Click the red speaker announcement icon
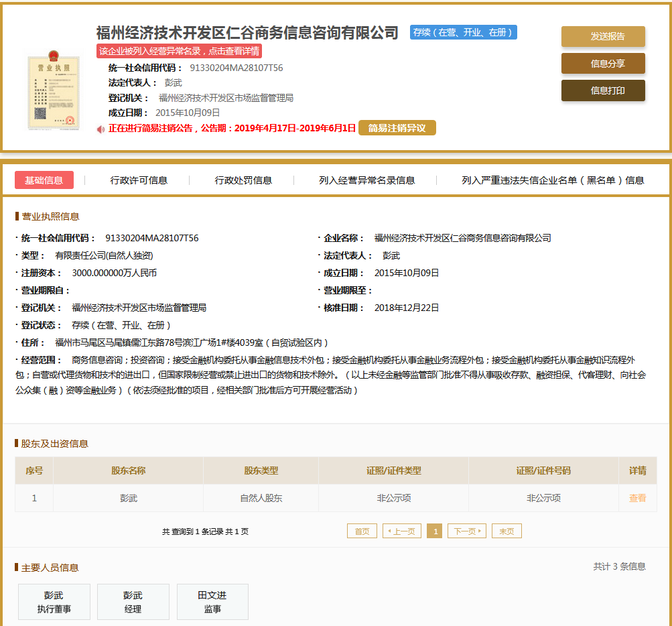Screen dimensions: 672x626 [x=100, y=129]
